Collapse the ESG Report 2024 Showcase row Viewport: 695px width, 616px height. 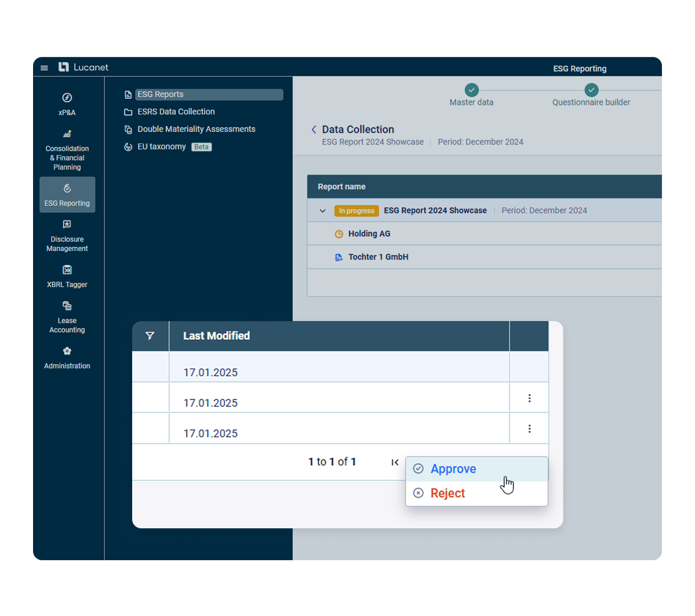click(322, 211)
